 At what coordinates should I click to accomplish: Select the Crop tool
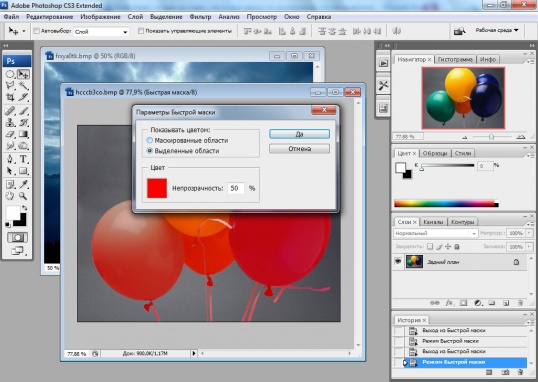tap(10, 97)
